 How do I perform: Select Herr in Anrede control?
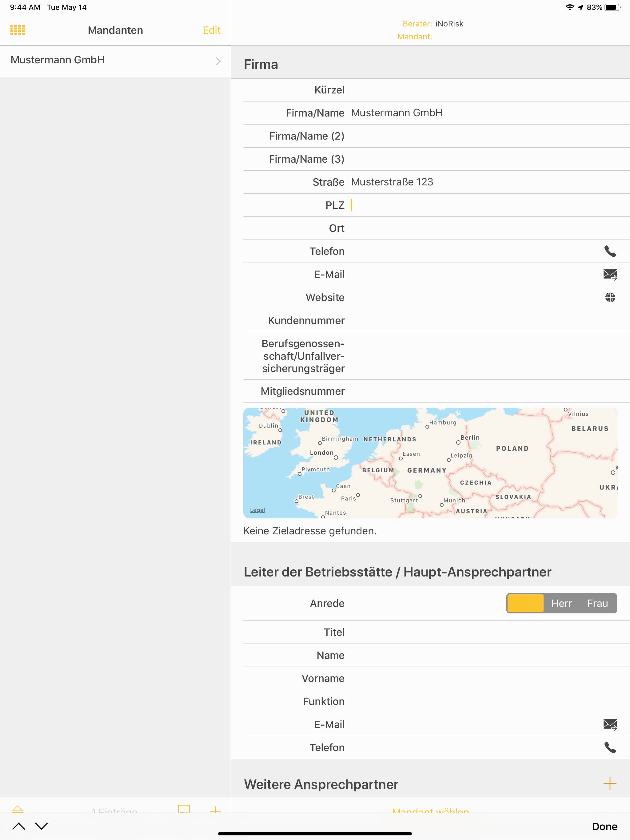[x=561, y=604]
